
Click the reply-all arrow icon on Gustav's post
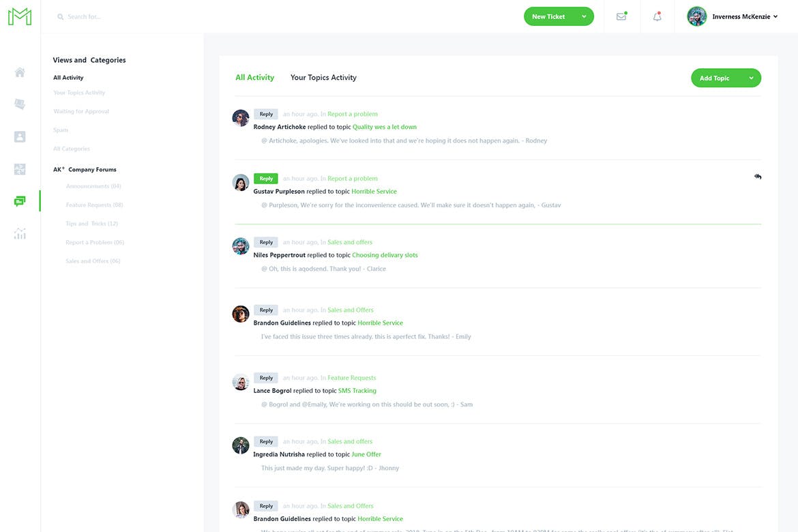pyautogui.click(x=757, y=177)
